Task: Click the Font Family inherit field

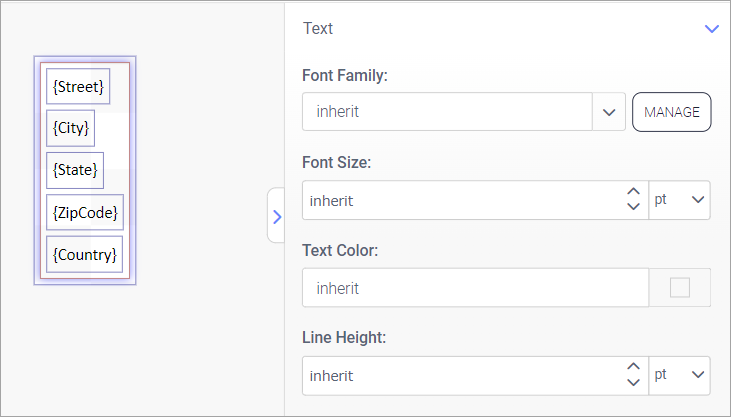Action: (446, 112)
